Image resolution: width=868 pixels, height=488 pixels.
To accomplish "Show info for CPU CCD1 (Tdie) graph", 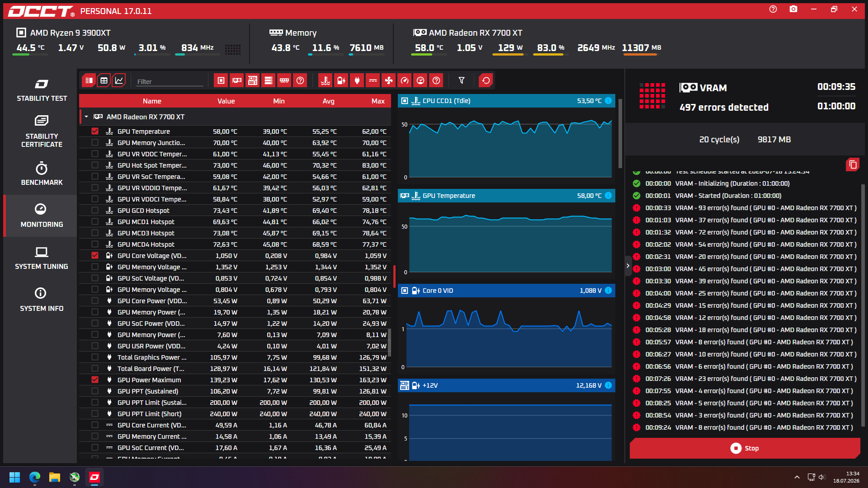I will click(609, 101).
